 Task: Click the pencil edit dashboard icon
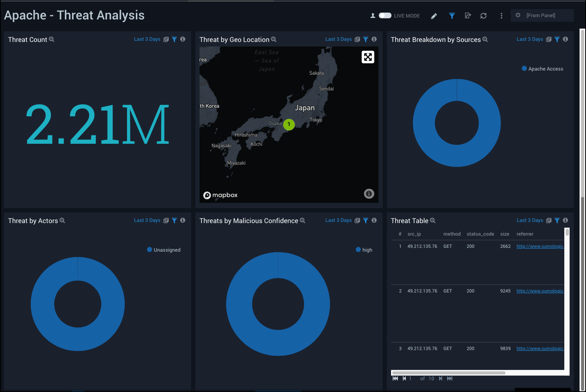tap(434, 16)
